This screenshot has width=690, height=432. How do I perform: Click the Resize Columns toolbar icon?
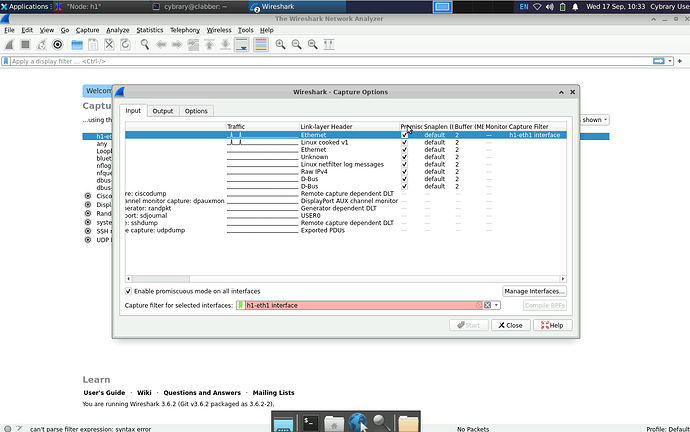pos(330,45)
